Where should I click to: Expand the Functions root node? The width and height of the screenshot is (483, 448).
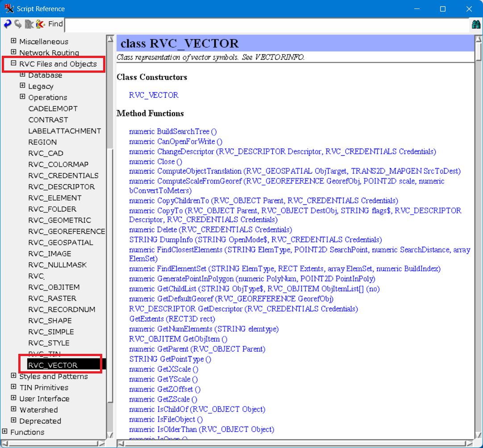click(4, 432)
